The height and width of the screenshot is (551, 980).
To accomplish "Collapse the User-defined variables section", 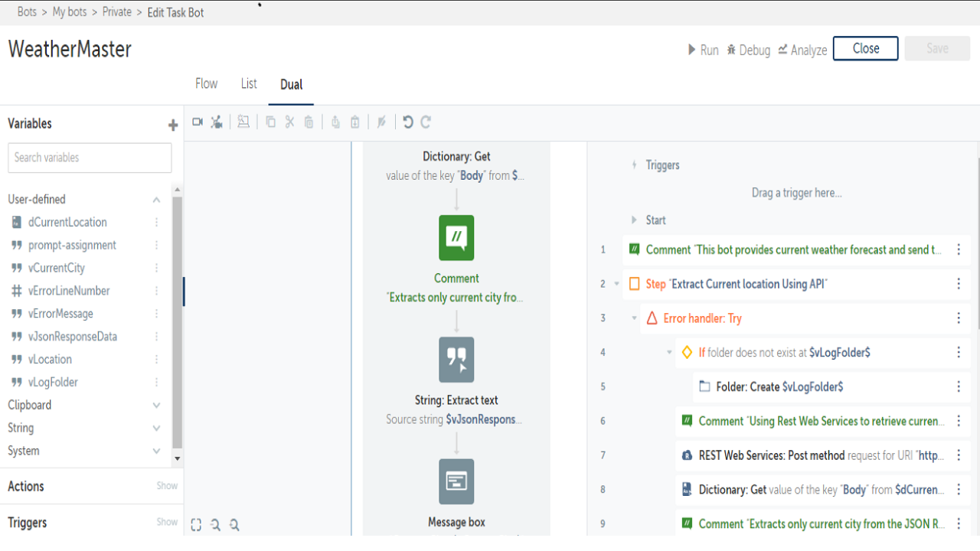I will pyautogui.click(x=156, y=200).
